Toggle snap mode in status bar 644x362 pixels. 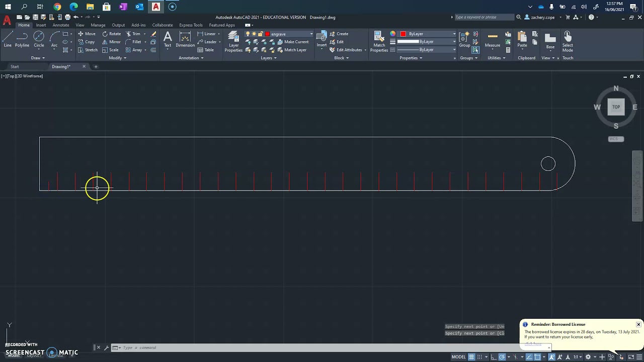coord(480,357)
